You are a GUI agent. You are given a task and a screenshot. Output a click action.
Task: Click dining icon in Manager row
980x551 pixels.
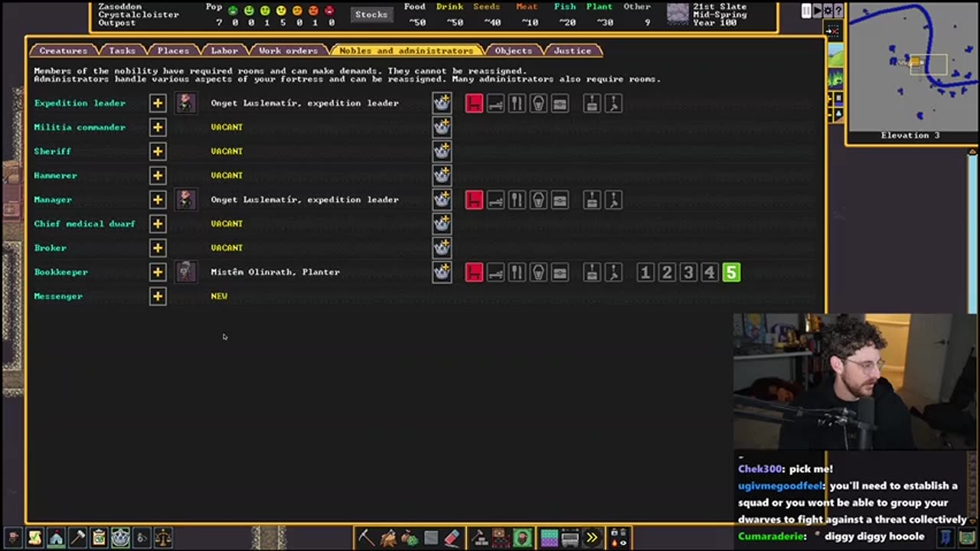517,200
